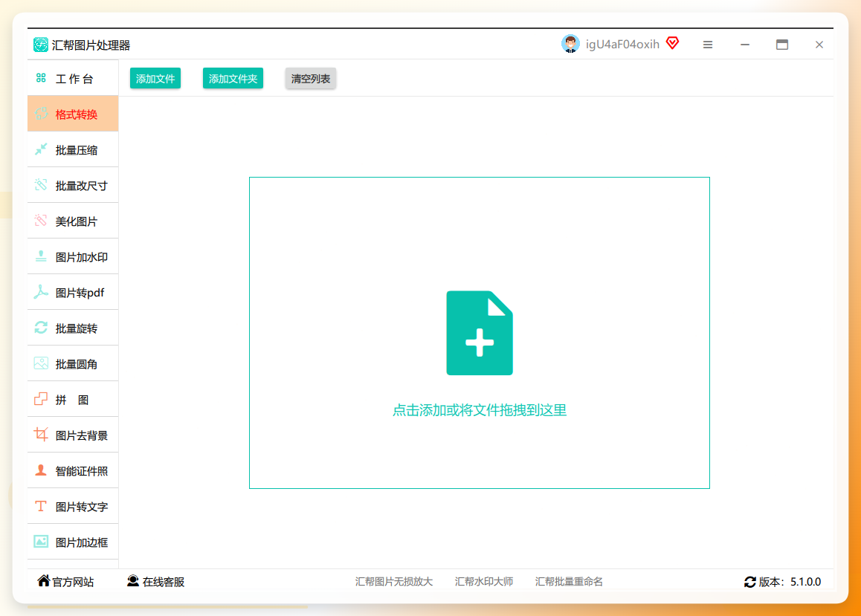Image resolution: width=861 pixels, height=616 pixels.
Task: Click the username igU4aF04oxih
Action: coord(622,45)
